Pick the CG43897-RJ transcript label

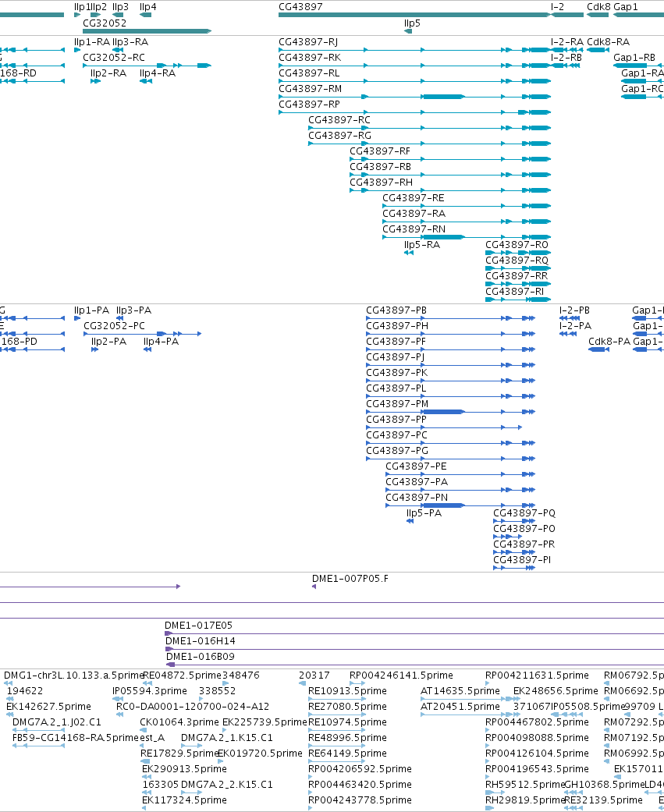point(308,41)
